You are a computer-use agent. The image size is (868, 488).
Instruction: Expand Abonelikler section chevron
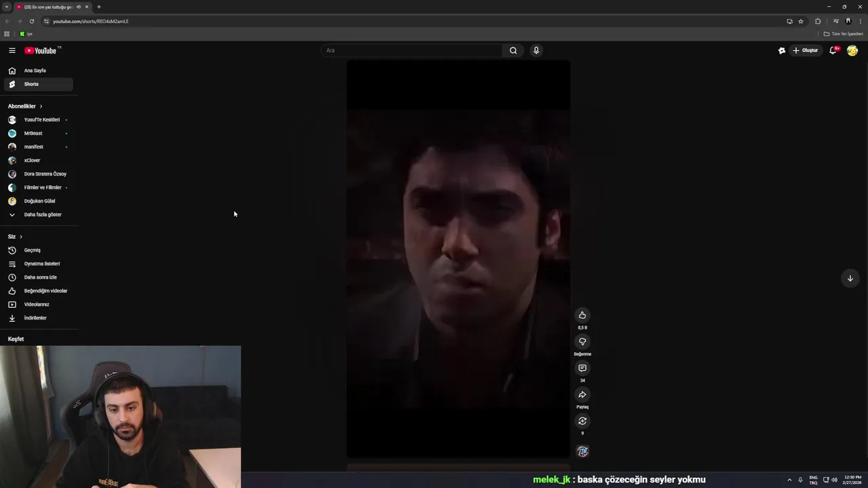(41, 106)
